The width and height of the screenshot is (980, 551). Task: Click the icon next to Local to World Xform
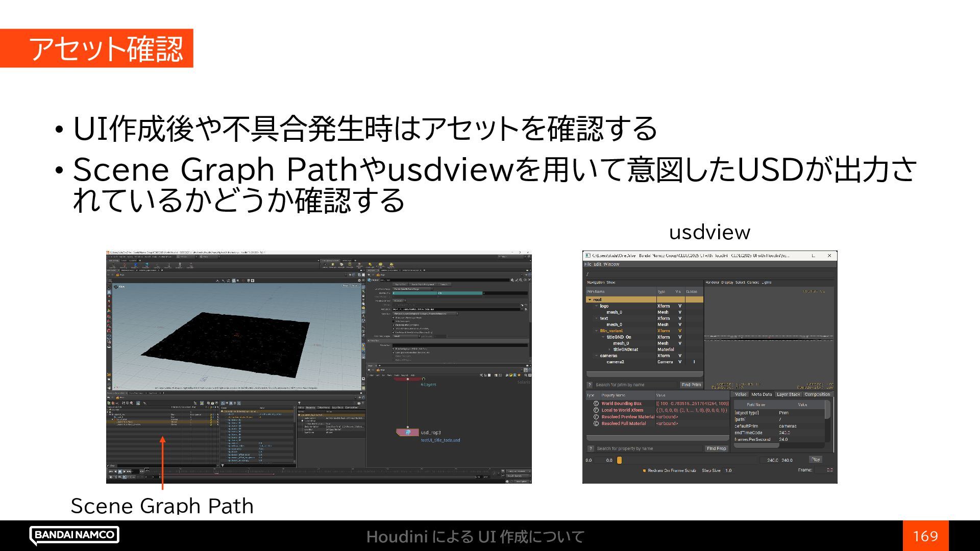point(596,410)
